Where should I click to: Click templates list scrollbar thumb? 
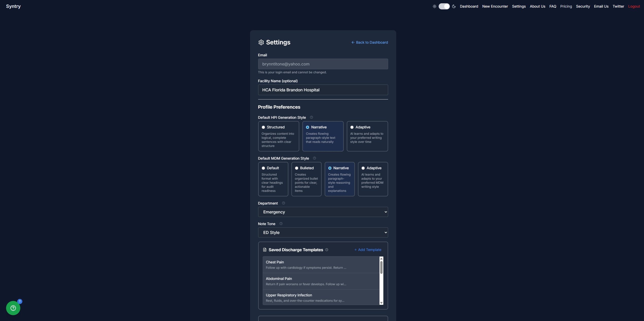click(381, 267)
